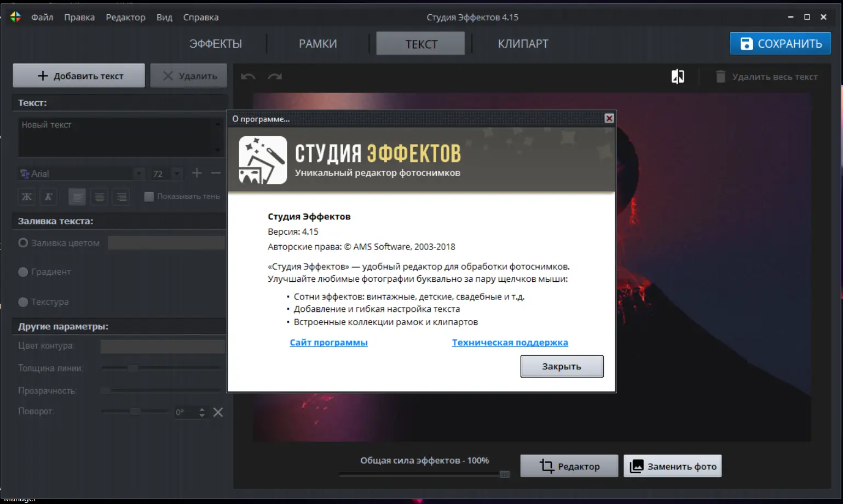Switch to the КЛИПАРТ tab
The width and height of the screenshot is (843, 504).
pos(523,43)
